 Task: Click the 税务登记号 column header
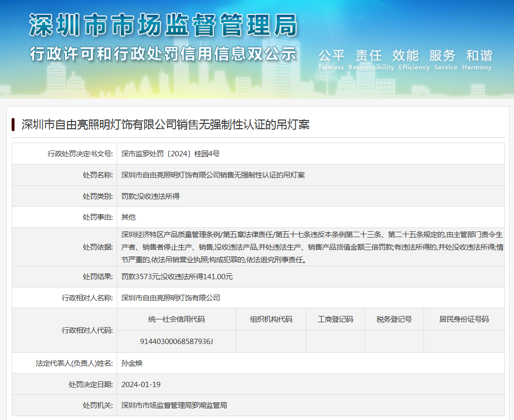click(x=394, y=319)
